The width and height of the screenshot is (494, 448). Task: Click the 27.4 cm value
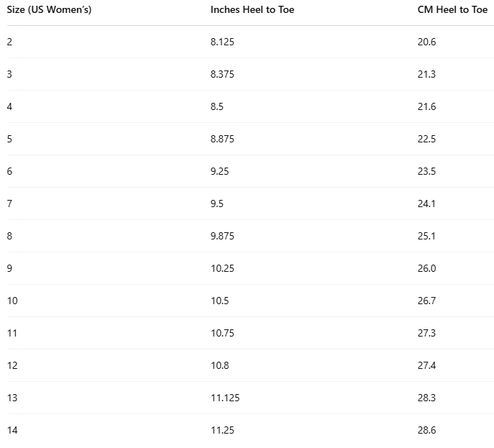pyautogui.click(x=426, y=365)
